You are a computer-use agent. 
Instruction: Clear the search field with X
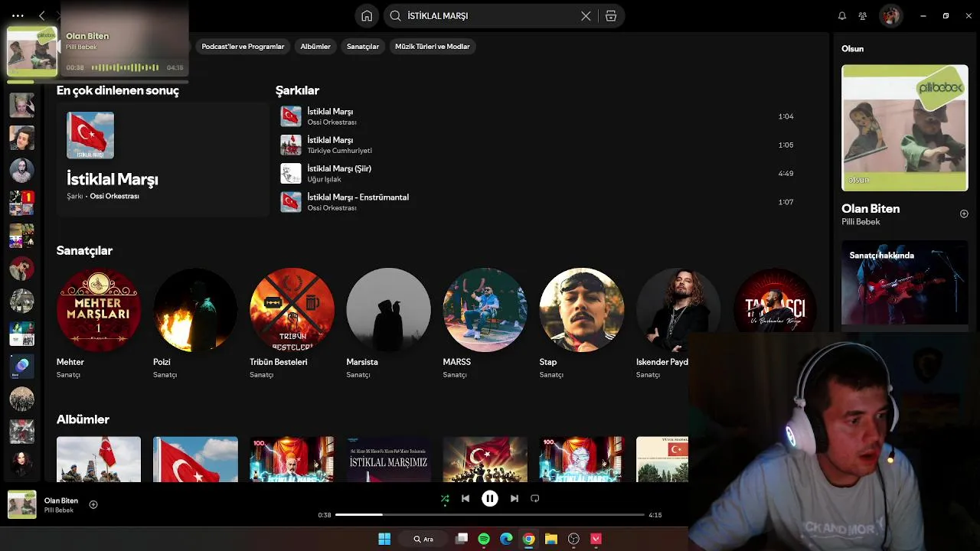tap(586, 15)
